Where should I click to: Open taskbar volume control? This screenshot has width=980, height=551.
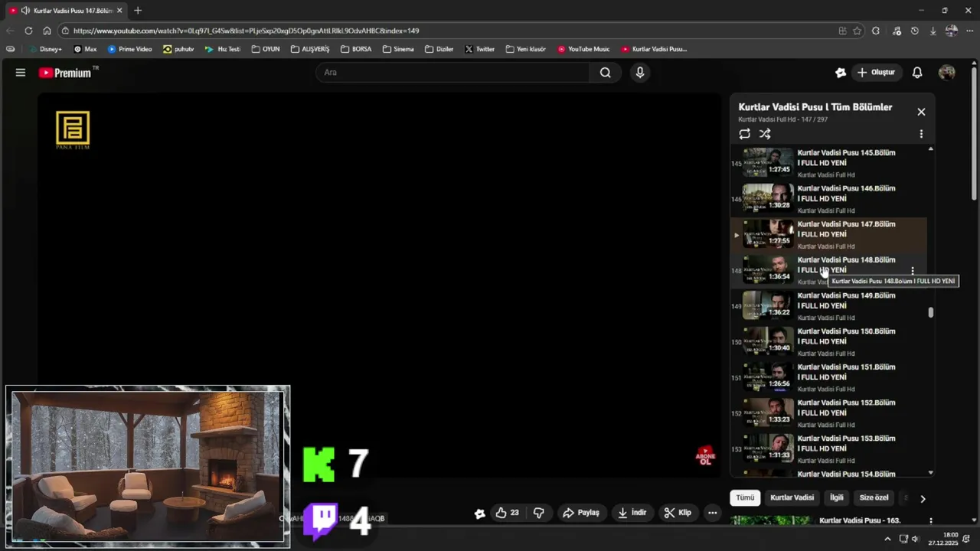(x=915, y=539)
